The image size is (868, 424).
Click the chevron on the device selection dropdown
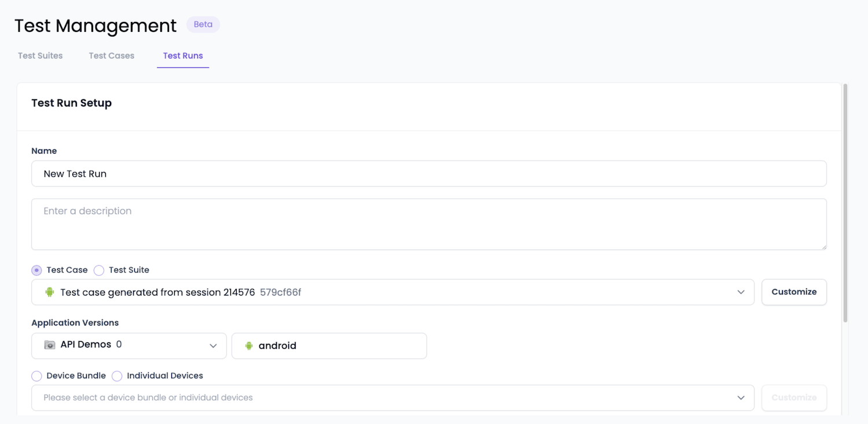click(741, 398)
